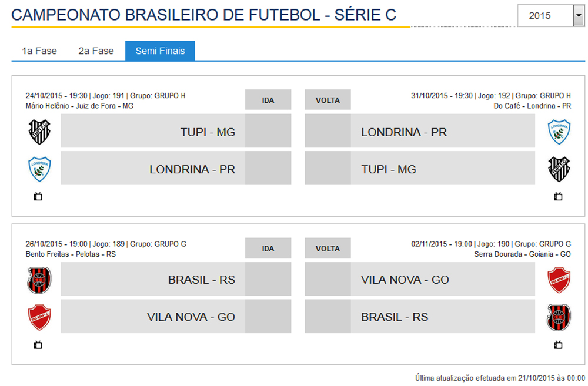Click the Londrina crest in the Volta match
Screen dimensions: 588x386
tap(559, 132)
